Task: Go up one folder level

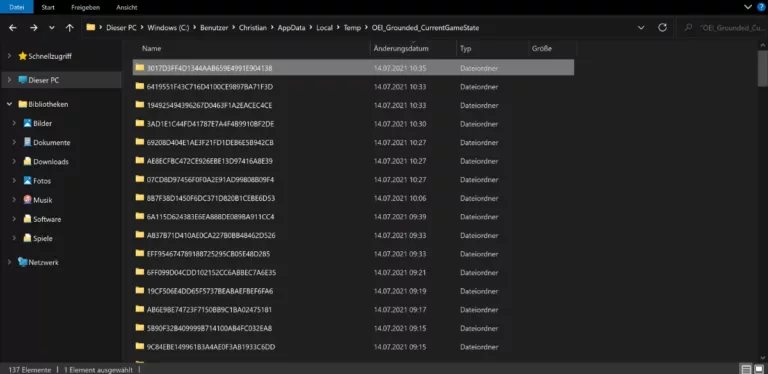Action: point(70,28)
